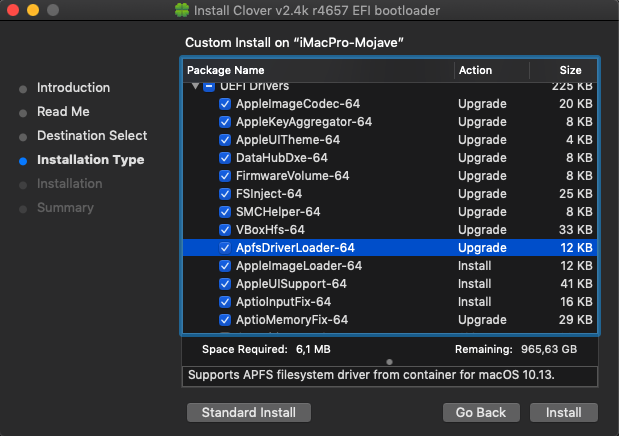Disable the FirmwareVolume-64 checkbox

click(225, 176)
